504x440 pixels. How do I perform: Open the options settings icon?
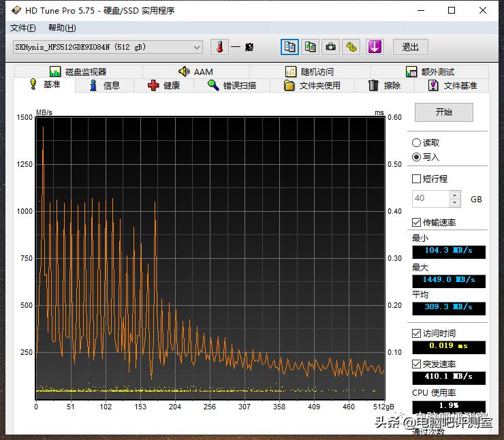pos(351,47)
